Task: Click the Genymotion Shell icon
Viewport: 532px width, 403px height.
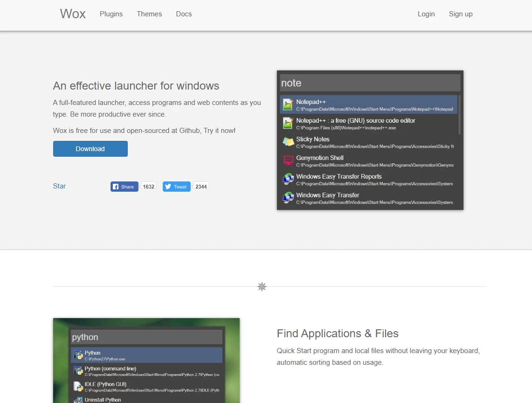Action: click(288, 160)
